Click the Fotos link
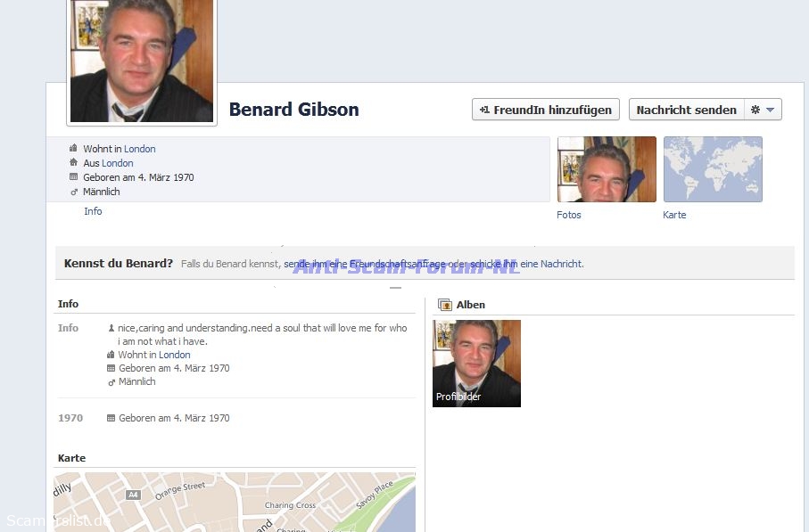This screenshot has width=809, height=532. pyautogui.click(x=568, y=215)
